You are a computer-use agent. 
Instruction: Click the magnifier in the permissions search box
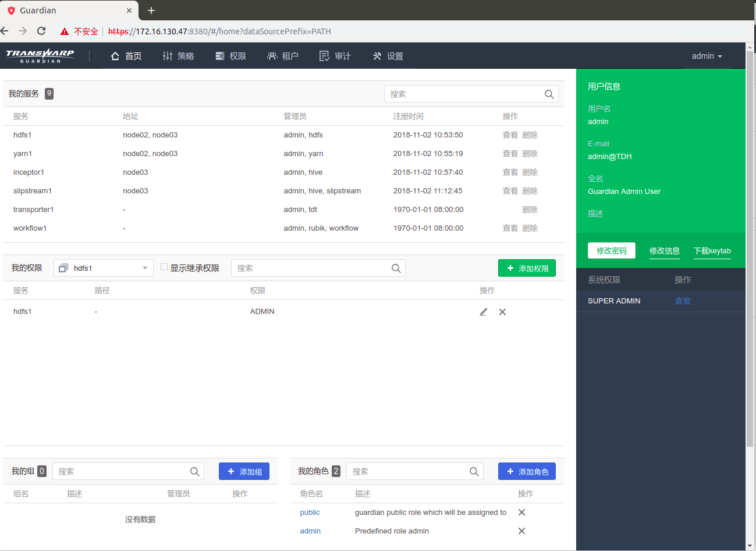396,269
